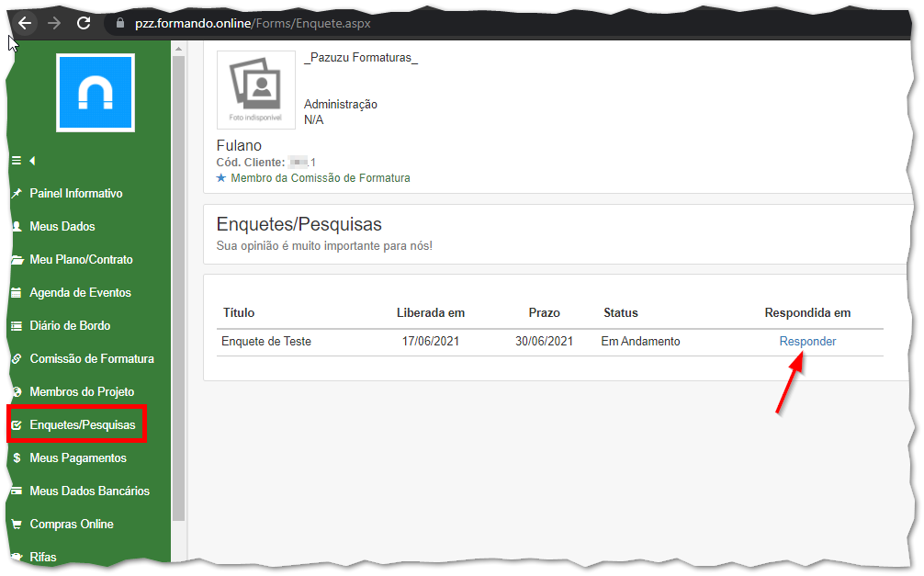
Task: Click the 17/06/2021 release date cell
Action: (430, 341)
